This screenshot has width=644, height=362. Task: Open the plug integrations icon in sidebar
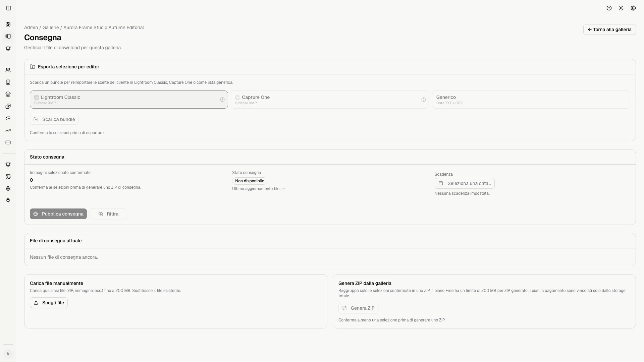click(8, 200)
